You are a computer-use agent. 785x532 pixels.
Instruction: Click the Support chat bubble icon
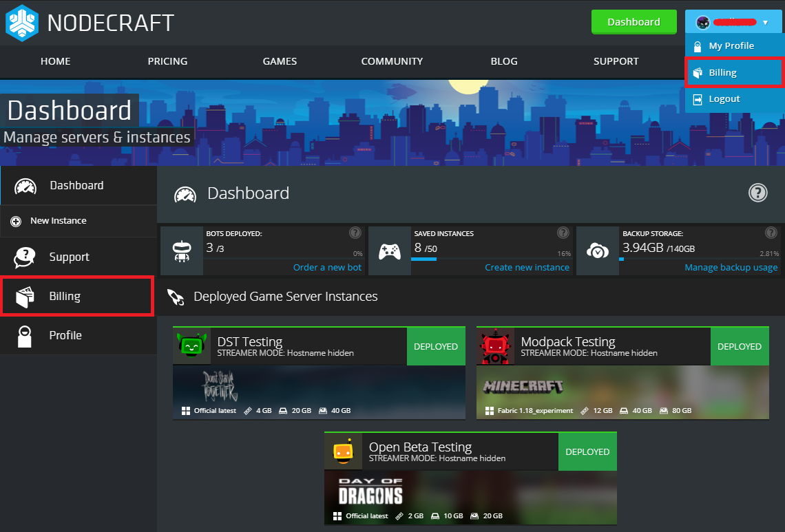pos(25,257)
